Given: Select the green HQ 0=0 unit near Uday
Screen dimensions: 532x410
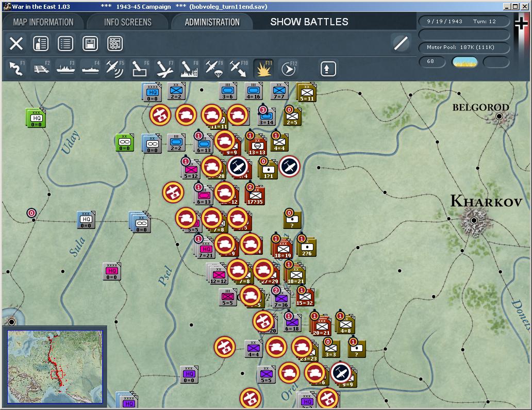Looking at the screenshot, I should [36, 118].
